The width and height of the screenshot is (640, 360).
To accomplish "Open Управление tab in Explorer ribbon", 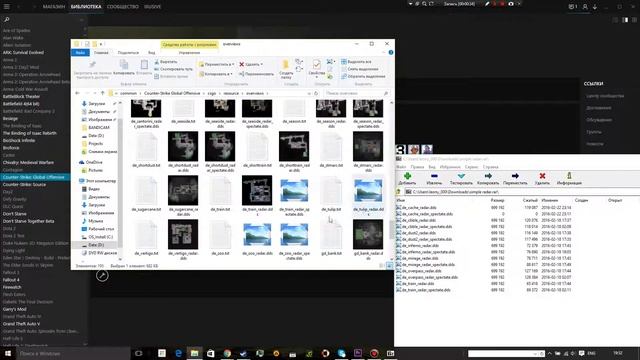I will (189, 53).
